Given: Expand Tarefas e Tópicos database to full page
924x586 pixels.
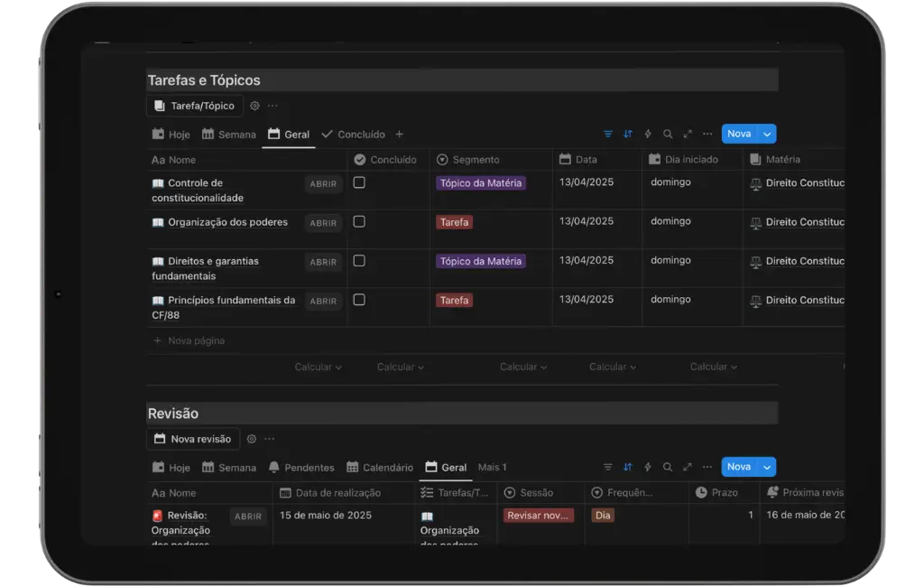Looking at the screenshot, I should (688, 134).
